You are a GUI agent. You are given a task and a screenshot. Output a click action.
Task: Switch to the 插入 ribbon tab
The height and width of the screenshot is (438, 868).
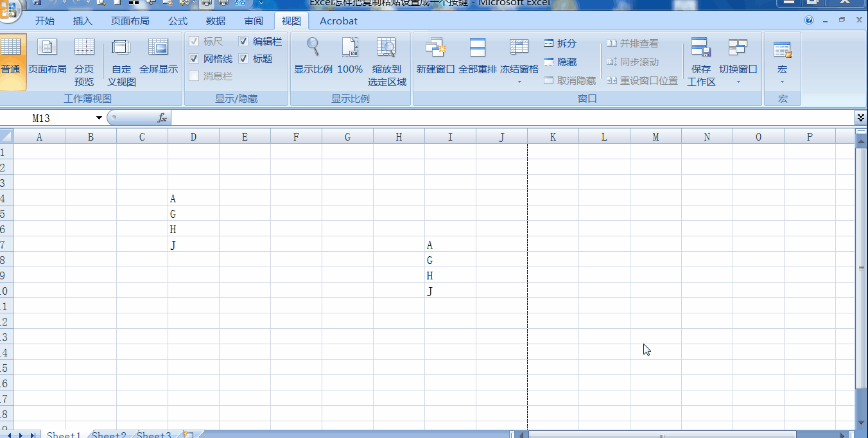(83, 21)
